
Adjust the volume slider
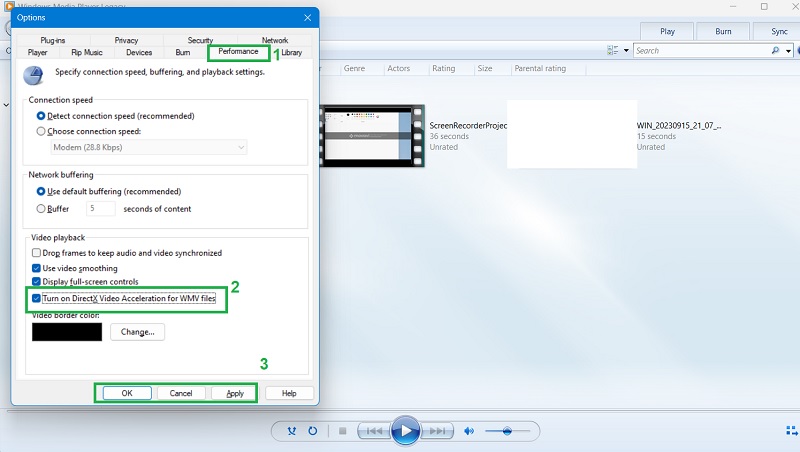(x=507, y=431)
